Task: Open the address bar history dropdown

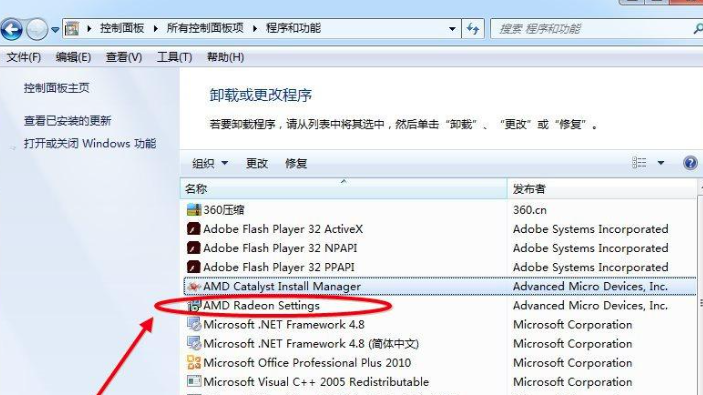Action: point(452,29)
